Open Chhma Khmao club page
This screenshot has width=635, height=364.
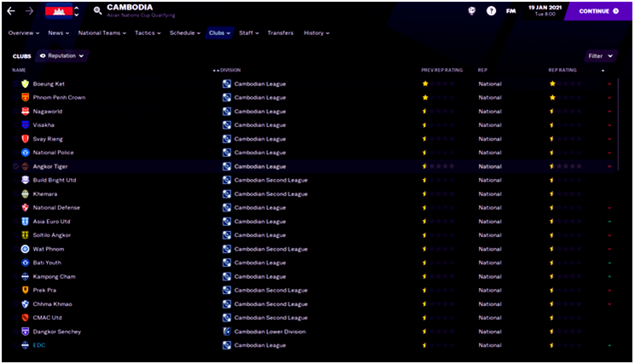point(53,303)
